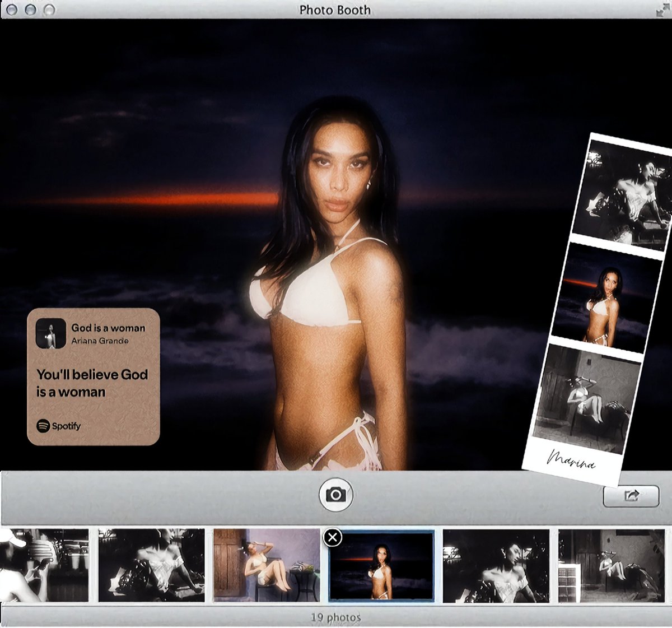Click the Photo Booth window title
Image resolution: width=672 pixels, height=628 pixels.
335,10
